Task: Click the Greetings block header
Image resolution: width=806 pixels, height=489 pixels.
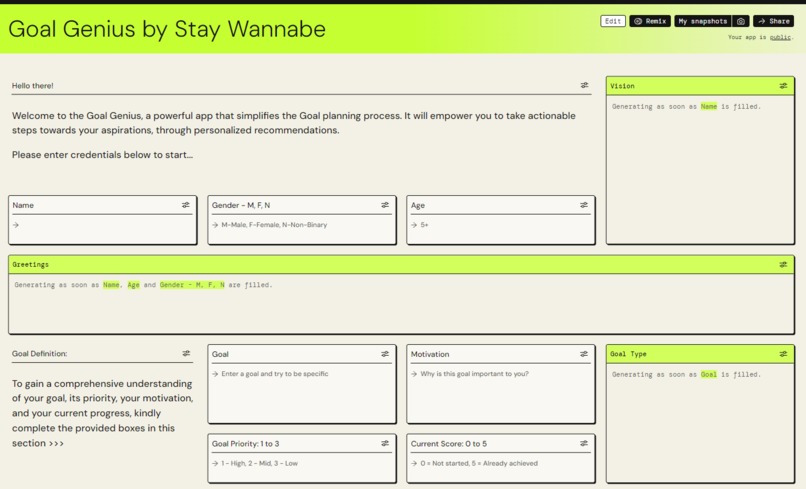Action: (401, 264)
